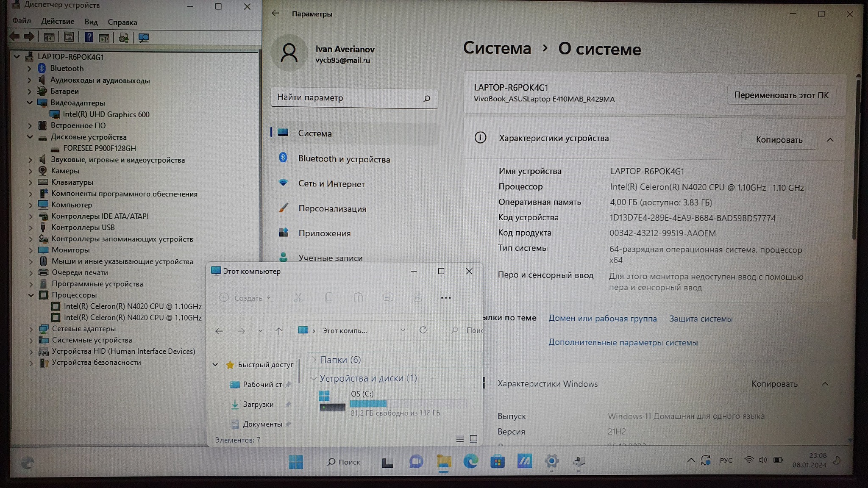868x488 pixels.
Task: Open Дополнительные параметры системы link
Action: 623,342
